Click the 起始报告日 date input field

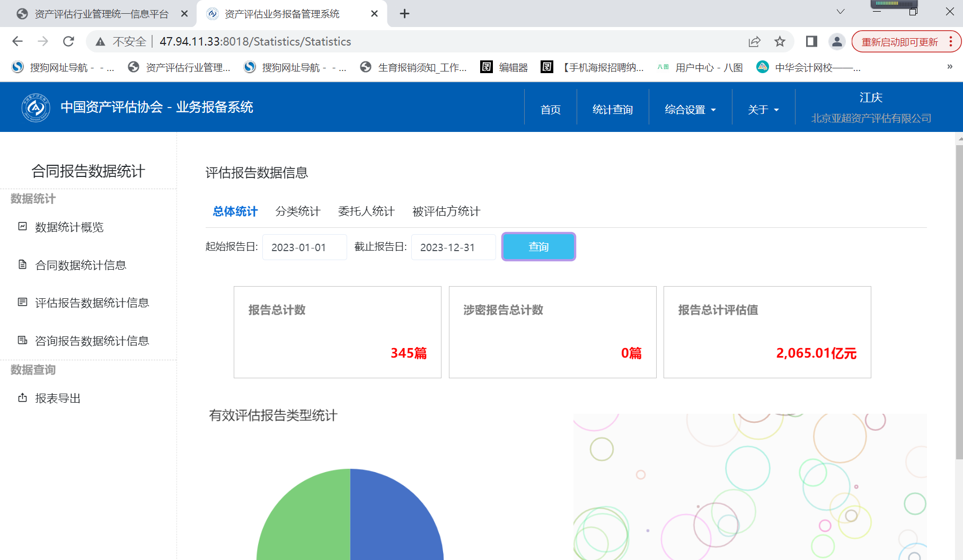pyautogui.click(x=304, y=247)
